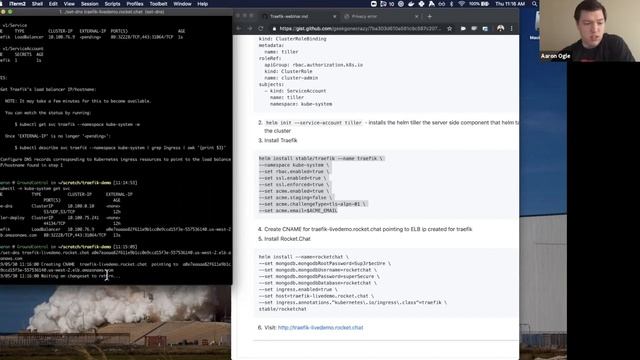Click the 'helm install stable/traefik' line
Viewport: 640px width, 360px height.
[x=321, y=158]
